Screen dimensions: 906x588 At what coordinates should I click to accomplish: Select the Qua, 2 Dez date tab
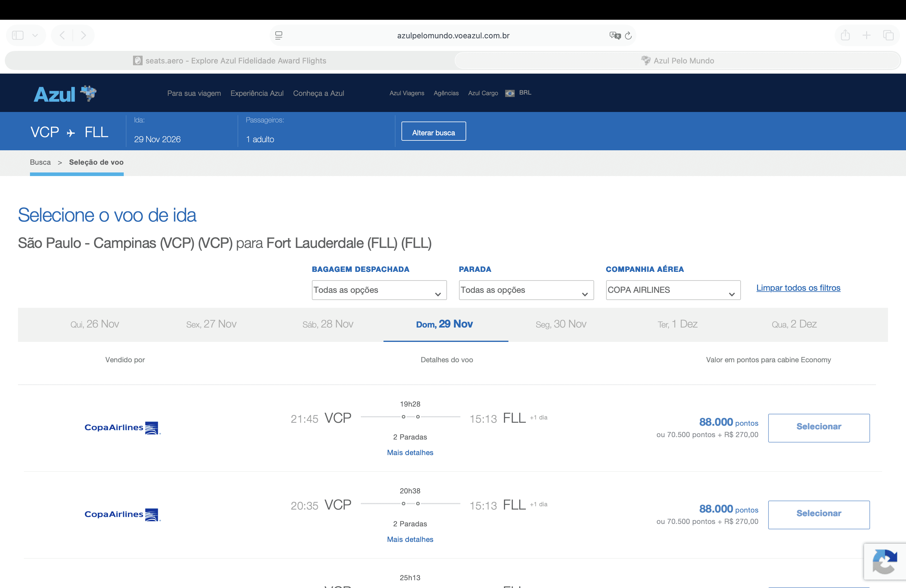coord(794,324)
